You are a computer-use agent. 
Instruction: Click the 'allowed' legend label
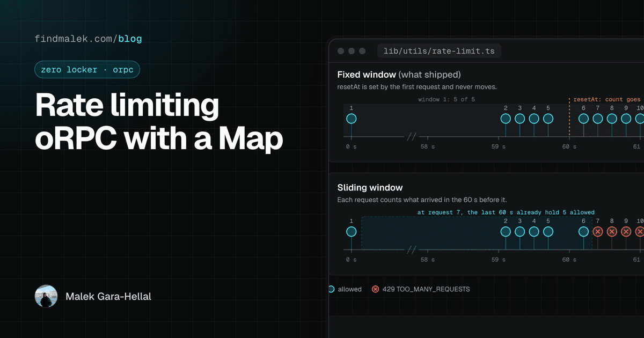pyautogui.click(x=350, y=289)
